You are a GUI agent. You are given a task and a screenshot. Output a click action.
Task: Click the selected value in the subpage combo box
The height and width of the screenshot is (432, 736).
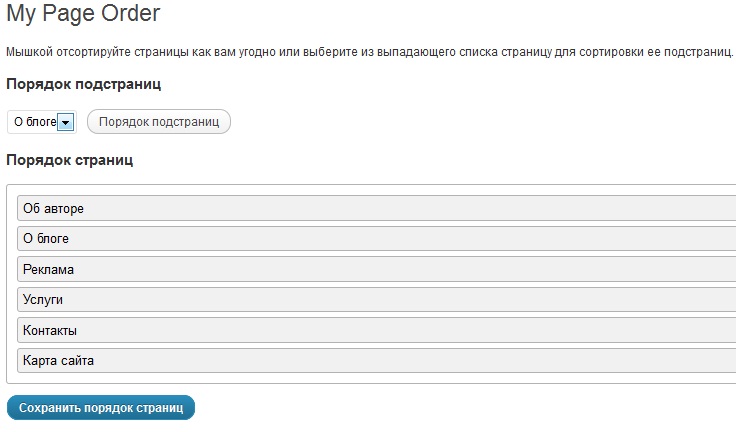(34, 122)
